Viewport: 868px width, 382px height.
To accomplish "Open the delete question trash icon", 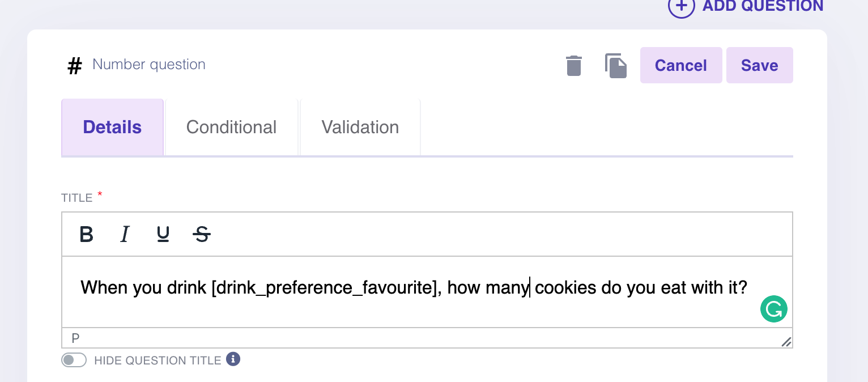I will 573,65.
